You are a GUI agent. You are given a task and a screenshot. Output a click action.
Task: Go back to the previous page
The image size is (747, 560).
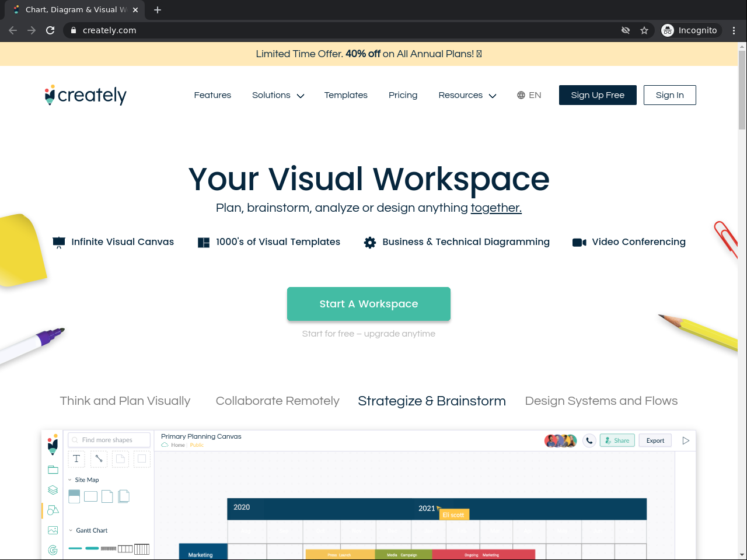13,30
